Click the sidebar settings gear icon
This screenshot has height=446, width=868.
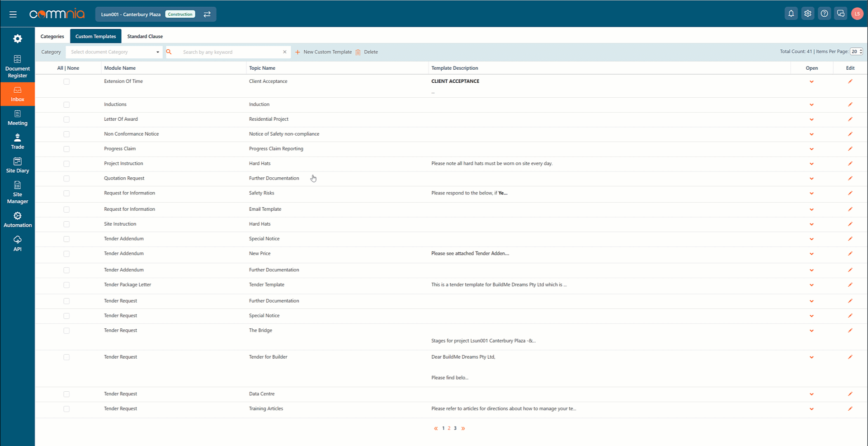pos(18,39)
